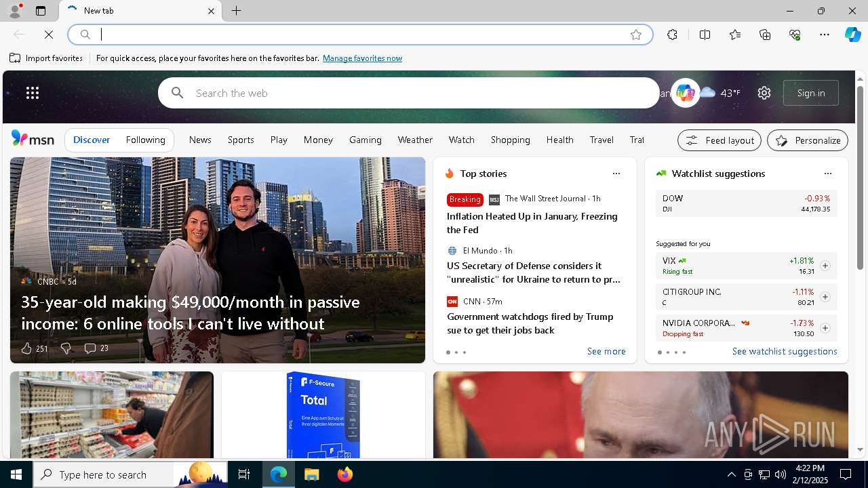
Task: Dislike the CNBC article thumbs down
Action: (66, 348)
